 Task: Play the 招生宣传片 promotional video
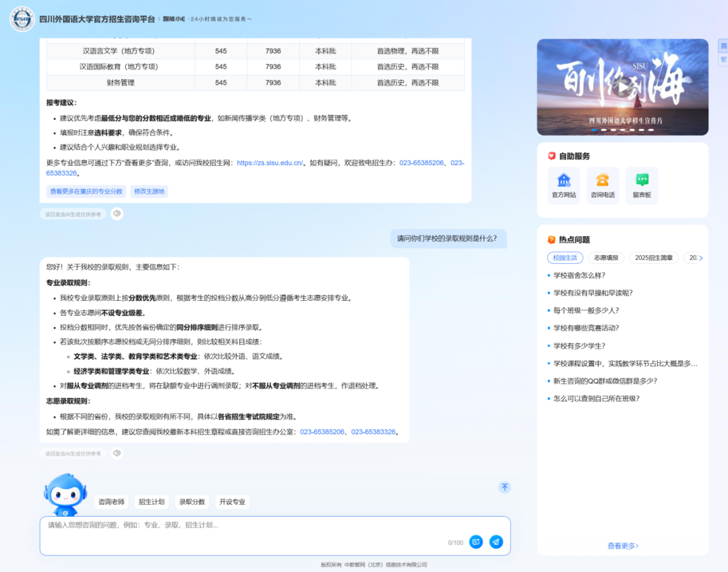tap(622, 87)
